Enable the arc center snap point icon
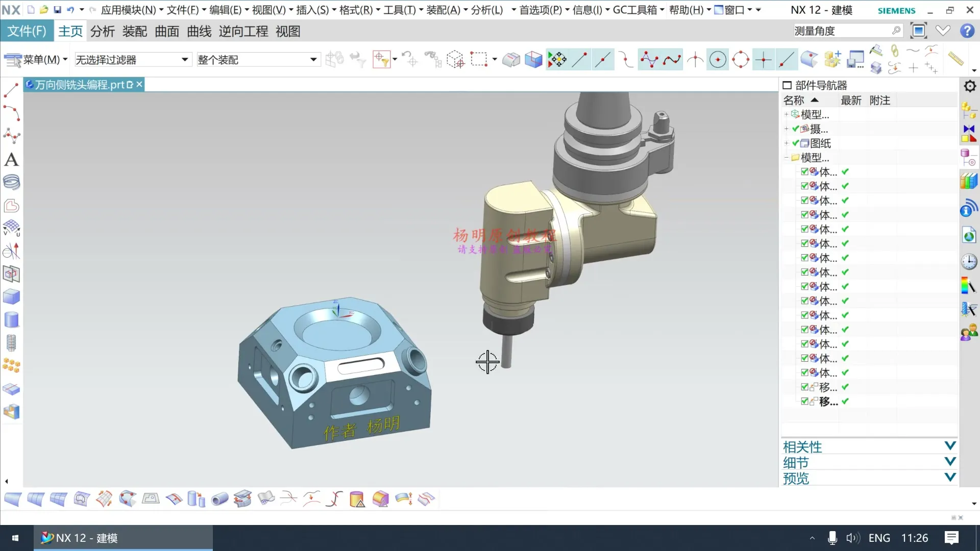Image resolution: width=980 pixels, height=551 pixels. [x=718, y=60]
